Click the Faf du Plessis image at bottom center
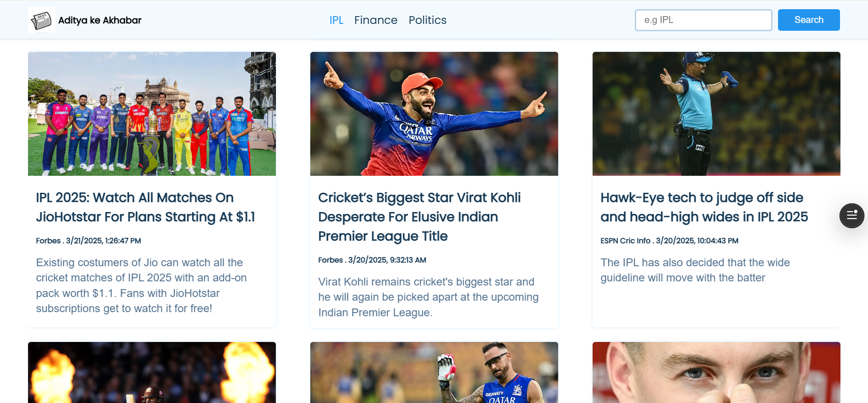The image size is (868, 403). [x=434, y=372]
